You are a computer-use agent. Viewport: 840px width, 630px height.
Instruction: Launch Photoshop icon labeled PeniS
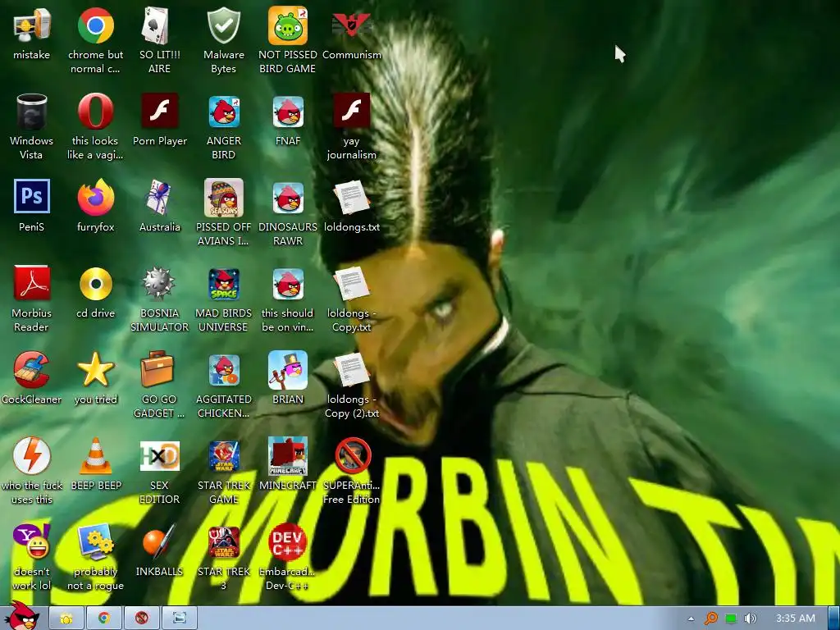point(32,196)
